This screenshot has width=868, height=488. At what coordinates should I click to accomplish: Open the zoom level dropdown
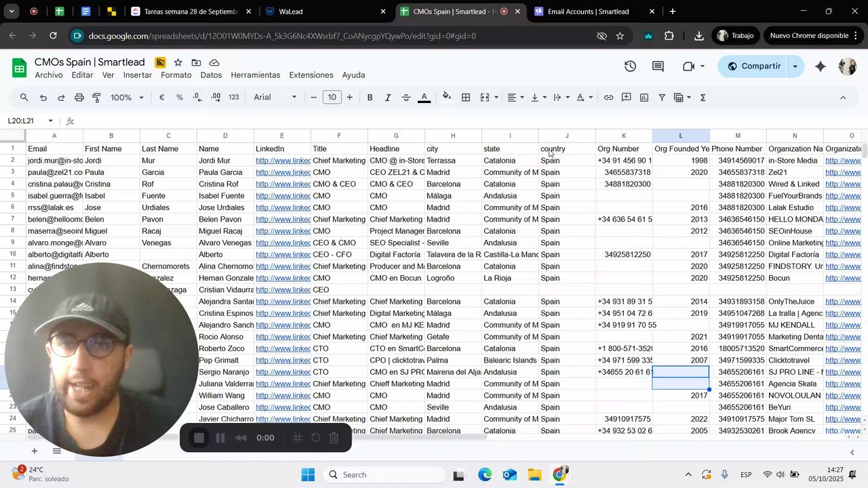[x=127, y=98]
